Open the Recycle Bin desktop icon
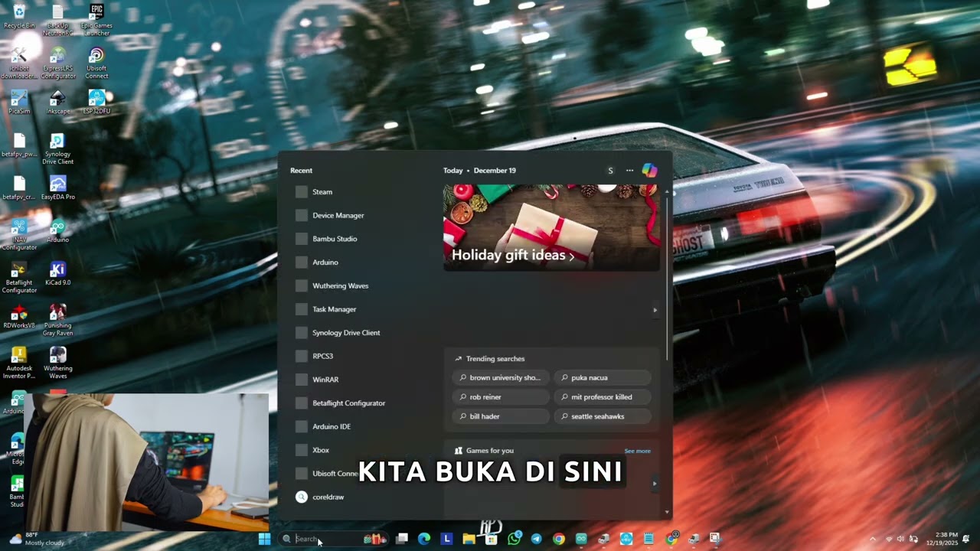 point(19,16)
